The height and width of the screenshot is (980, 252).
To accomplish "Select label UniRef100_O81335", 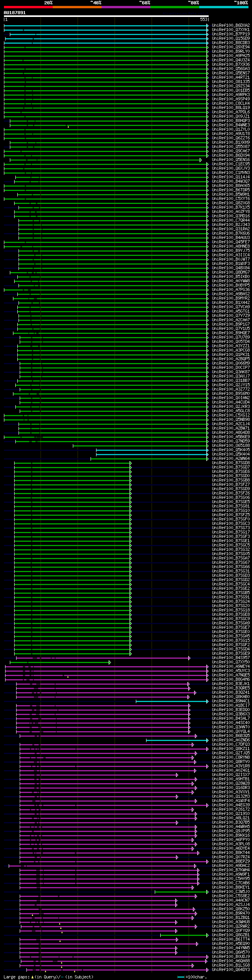I will (231, 82).
